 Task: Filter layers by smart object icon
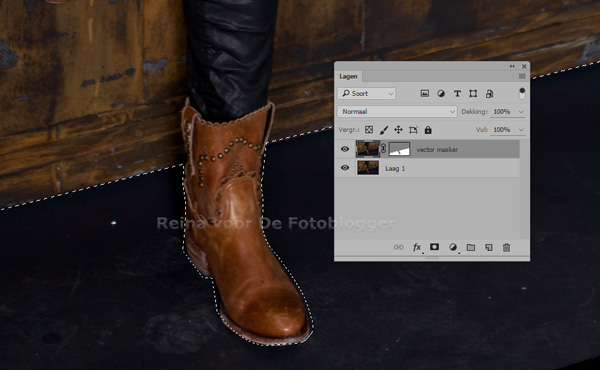489,93
